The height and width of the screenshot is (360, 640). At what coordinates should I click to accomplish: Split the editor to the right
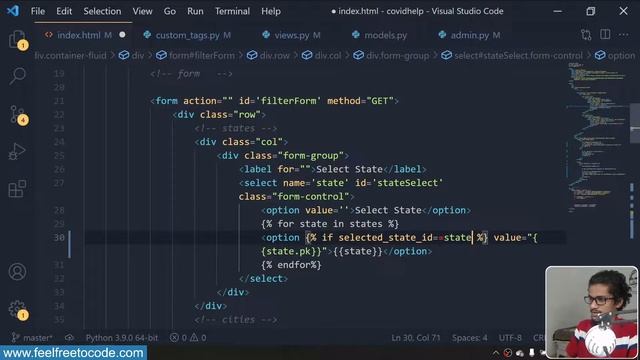(605, 35)
